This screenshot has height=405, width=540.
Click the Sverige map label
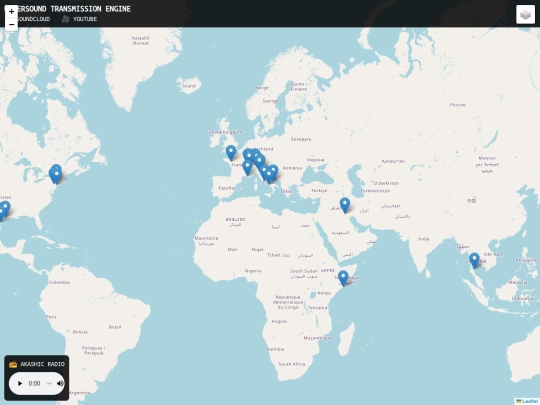(270, 101)
